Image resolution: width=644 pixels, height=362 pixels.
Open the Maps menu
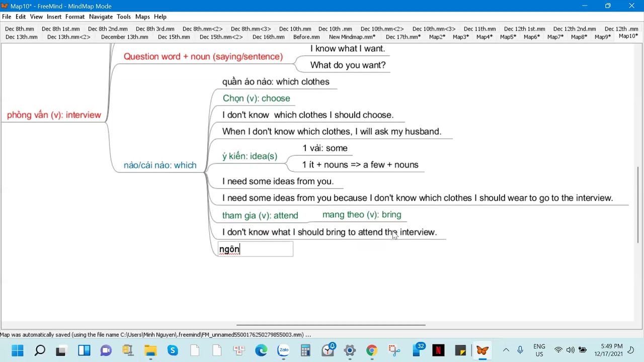coord(142,17)
